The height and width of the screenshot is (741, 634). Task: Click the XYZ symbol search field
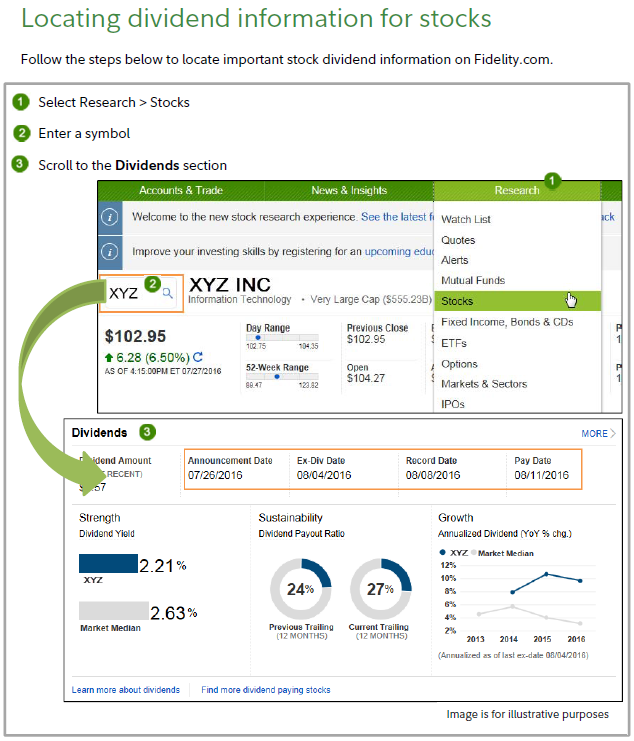pos(130,293)
